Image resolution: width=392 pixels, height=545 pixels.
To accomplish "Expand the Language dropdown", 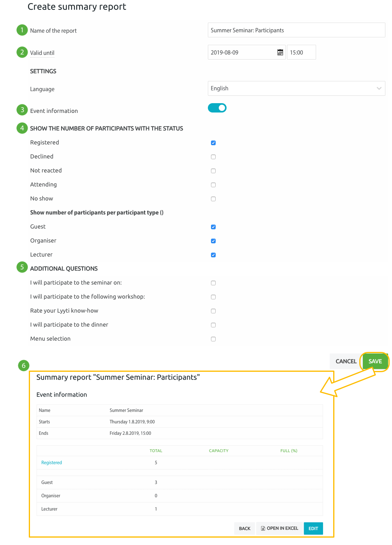I will coord(296,88).
